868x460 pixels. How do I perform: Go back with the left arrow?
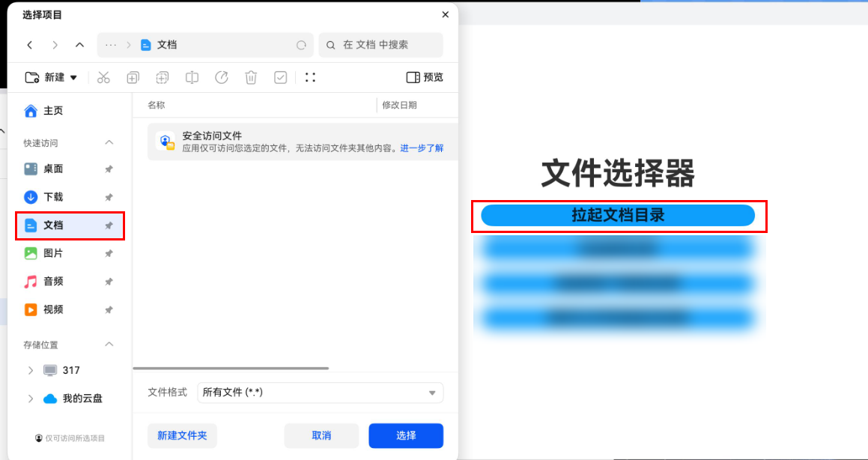30,45
